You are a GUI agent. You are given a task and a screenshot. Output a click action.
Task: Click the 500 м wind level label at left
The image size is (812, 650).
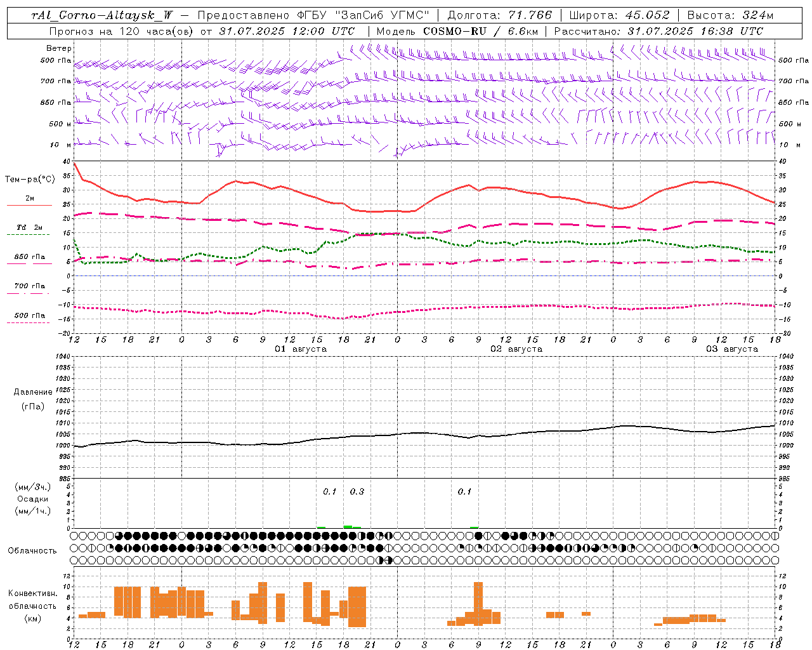click(61, 124)
